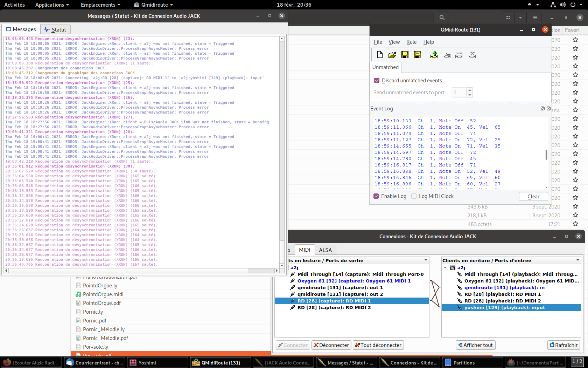Click the Event Log vertical scrollbar handle
Image resolution: width=588 pixels, height=368 pixels.
pyautogui.click(x=546, y=155)
